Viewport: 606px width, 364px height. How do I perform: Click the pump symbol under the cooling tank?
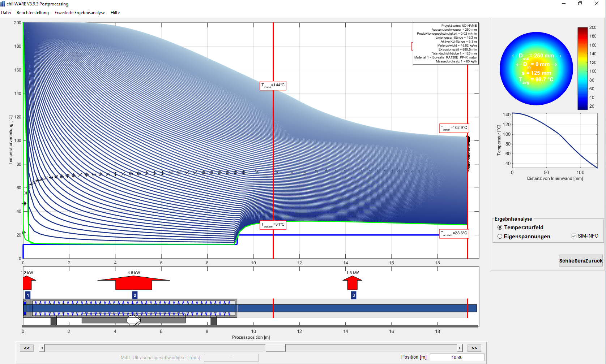(133, 320)
